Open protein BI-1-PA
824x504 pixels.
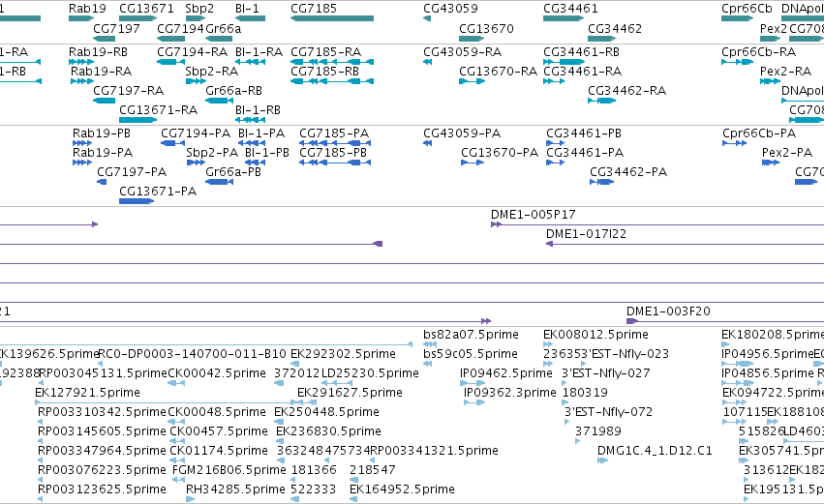(261, 133)
